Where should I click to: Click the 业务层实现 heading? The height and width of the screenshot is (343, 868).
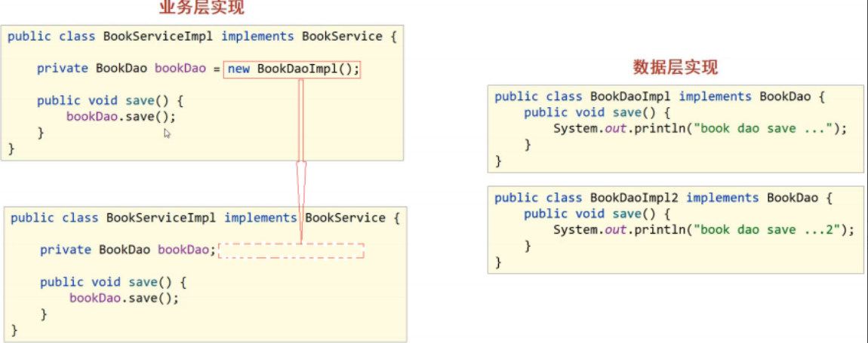point(202,9)
